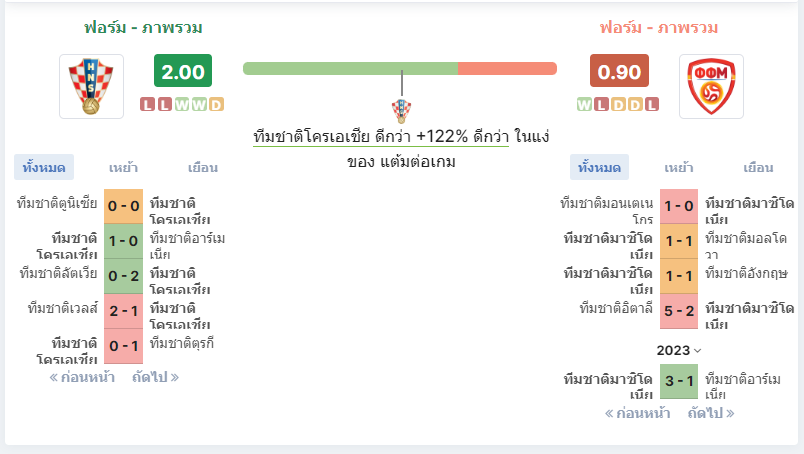Click the Croatia 2.00 form rating badge
This screenshot has height=454, width=804.
click(x=183, y=72)
